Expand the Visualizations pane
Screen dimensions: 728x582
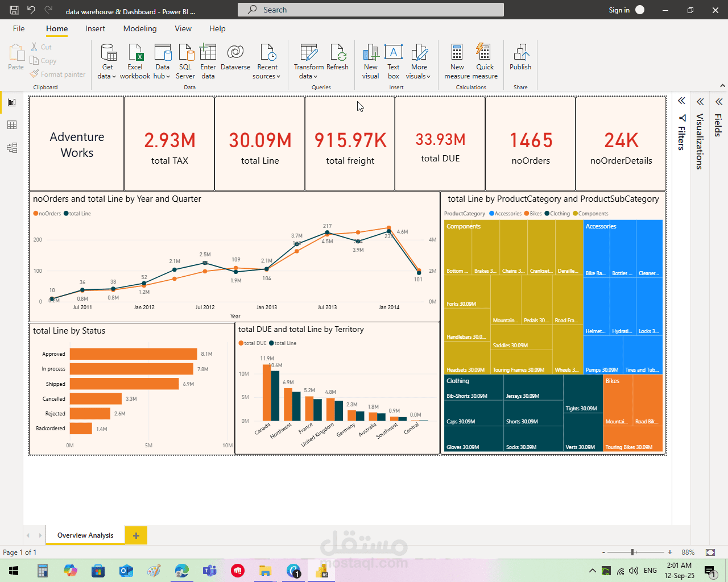point(700,102)
